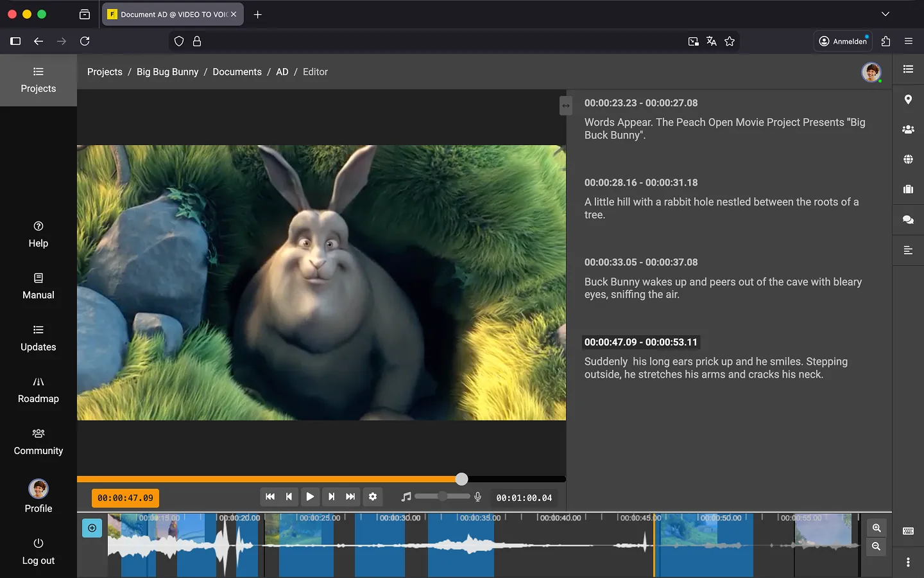This screenshot has width=924, height=578.
Task: Select the 00:00:33.05 description segment text
Action: [x=723, y=288]
